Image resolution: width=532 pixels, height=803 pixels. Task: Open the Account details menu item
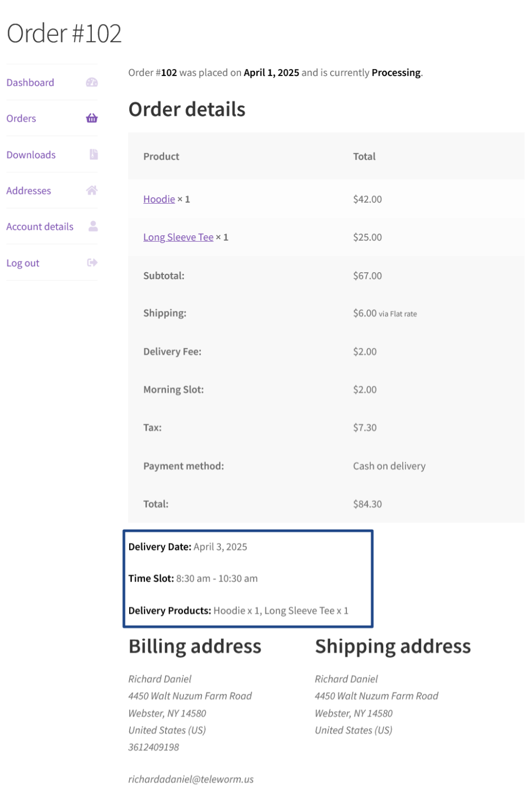click(40, 227)
